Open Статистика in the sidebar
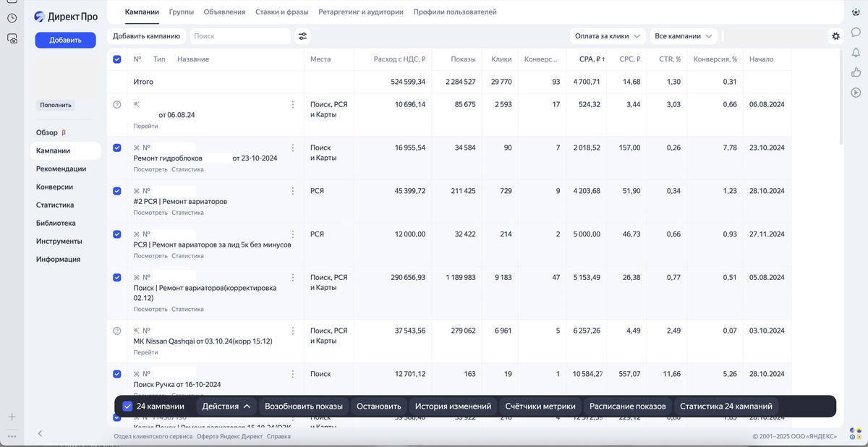This screenshot has height=447, width=868. pos(55,205)
